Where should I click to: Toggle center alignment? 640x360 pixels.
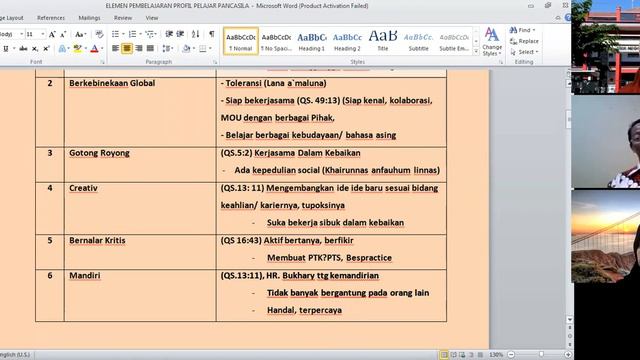tap(127, 49)
